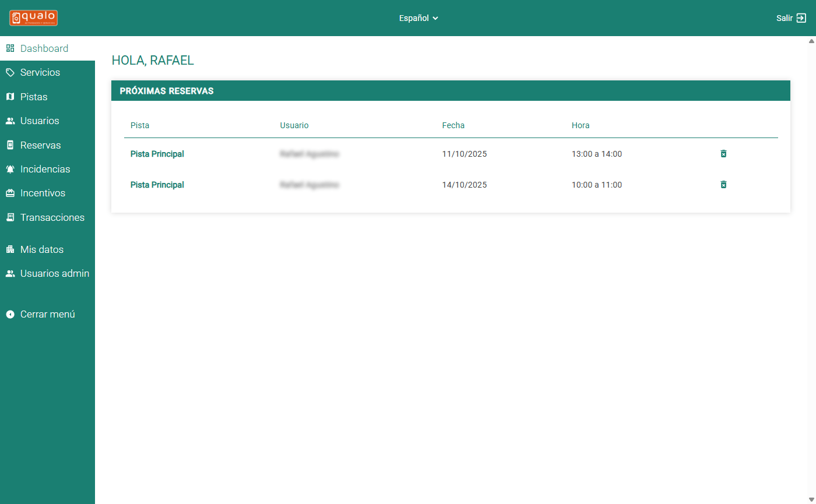The image size is (816, 504).
Task: Click the Incidencias alarm bell icon
Action: (x=10, y=169)
